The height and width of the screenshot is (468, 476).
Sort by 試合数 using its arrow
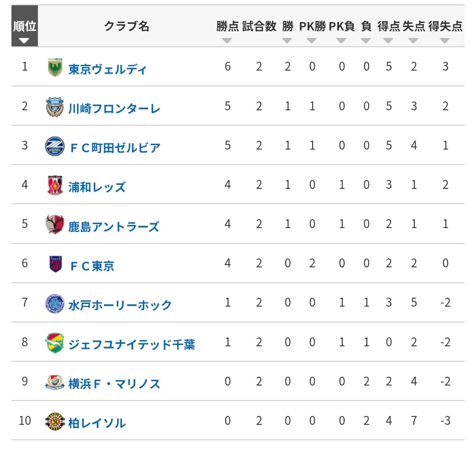point(259,41)
